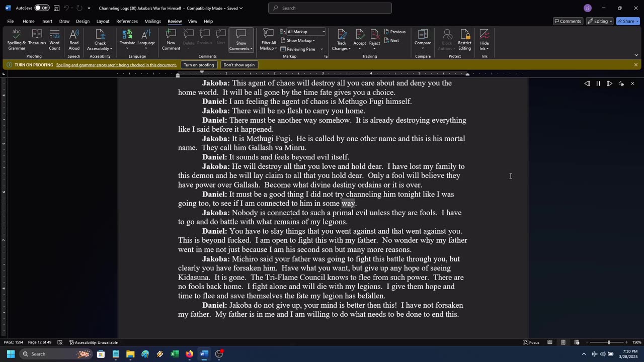The image size is (644, 362).
Task: Close the Read Aloud control bar
Action: tap(632, 83)
